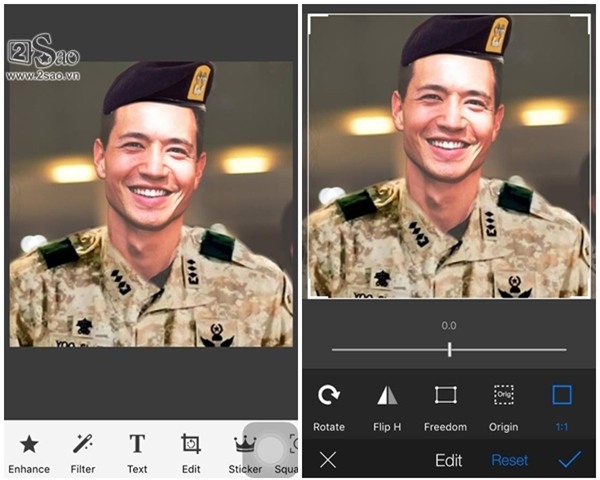Select the Freedom crop ratio
Image resolution: width=600 pixels, height=480 pixels.
point(445,396)
